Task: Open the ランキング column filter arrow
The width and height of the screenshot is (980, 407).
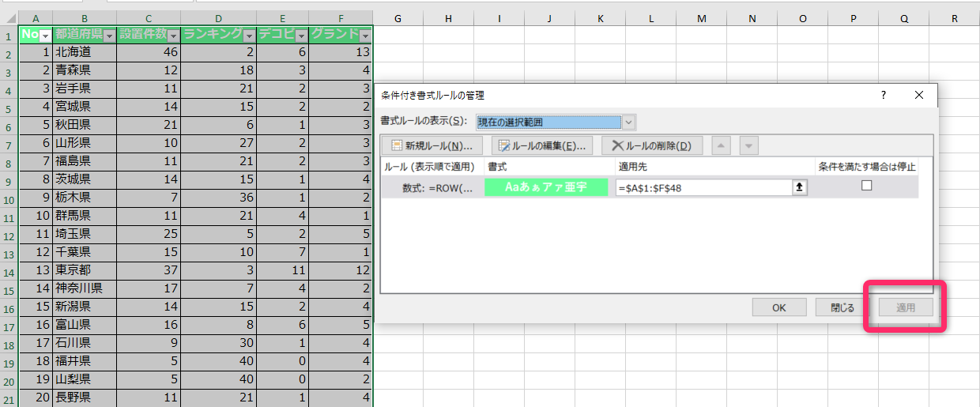Action: point(249,36)
